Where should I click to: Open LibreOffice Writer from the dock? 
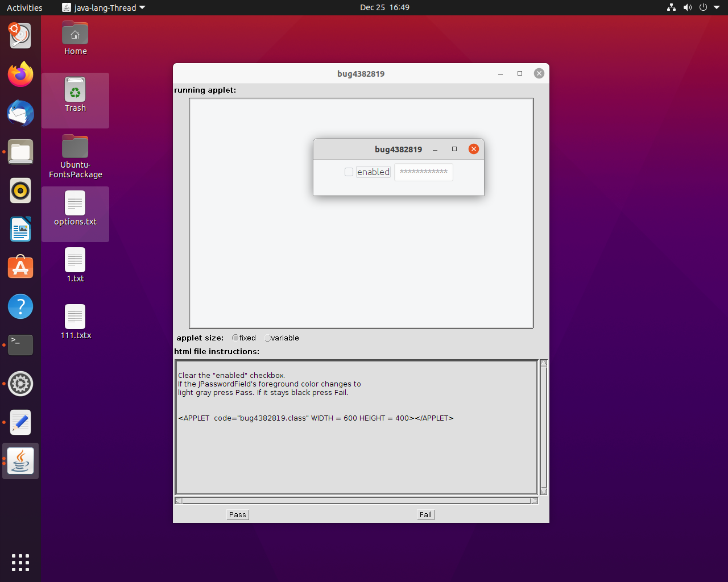point(20,229)
